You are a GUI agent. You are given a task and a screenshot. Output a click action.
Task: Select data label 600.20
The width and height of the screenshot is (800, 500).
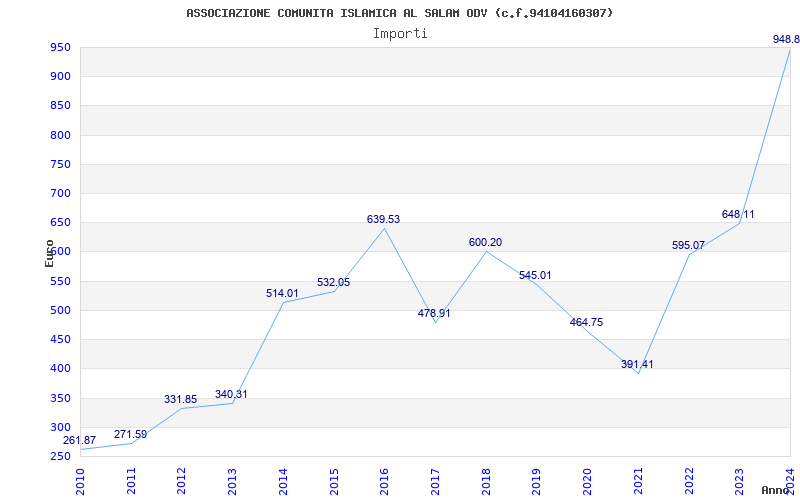(485, 242)
